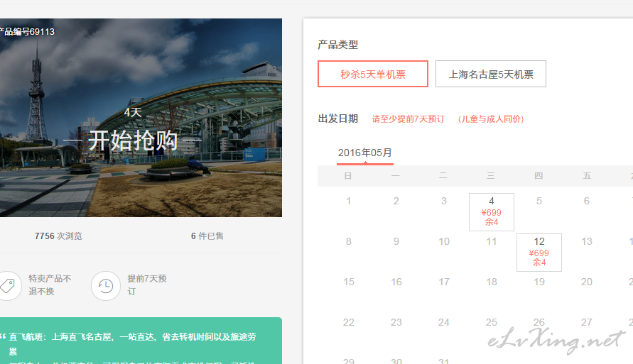Click day 9 in the calendar
The width and height of the screenshot is (633, 364).
point(396,241)
